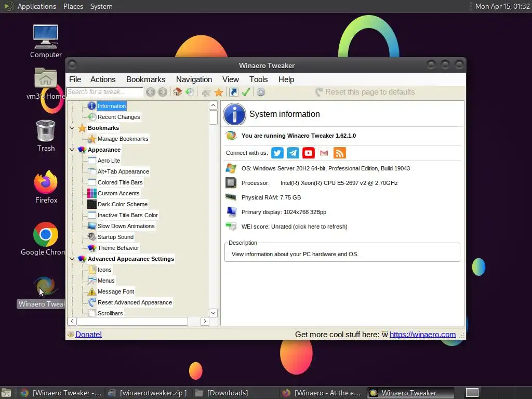Select Icons under Advanced Appearance Settings
Screen dimensions: 532x399
point(104,270)
